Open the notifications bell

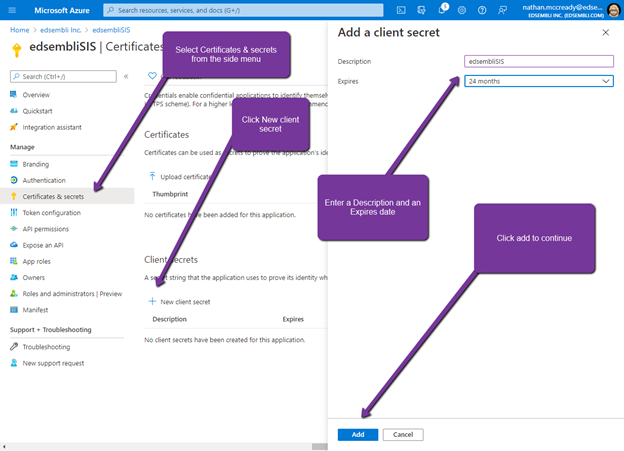pyautogui.click(x=442, y=10)
